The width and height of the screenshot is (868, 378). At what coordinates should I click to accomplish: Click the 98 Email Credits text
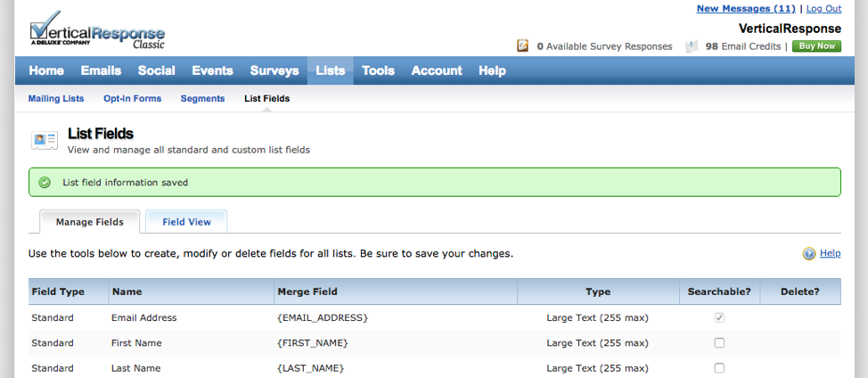tap(743, 46)
